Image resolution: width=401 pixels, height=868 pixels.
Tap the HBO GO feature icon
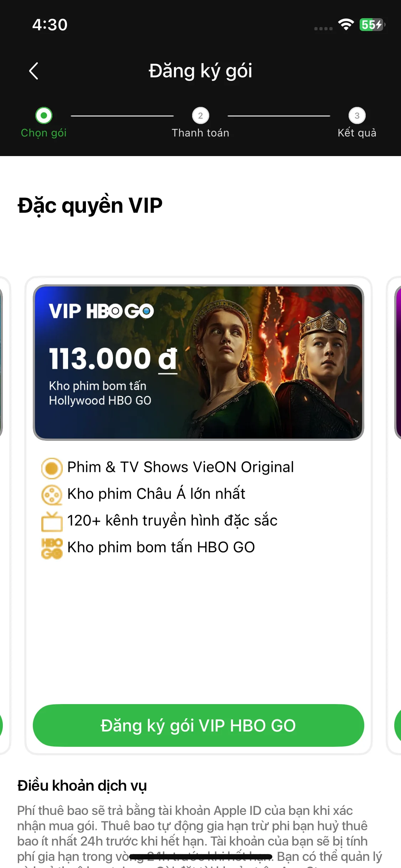52,548
